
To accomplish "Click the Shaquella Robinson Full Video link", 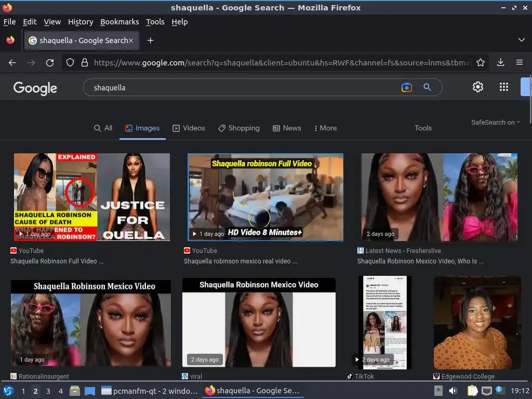I will pos(57,261).
